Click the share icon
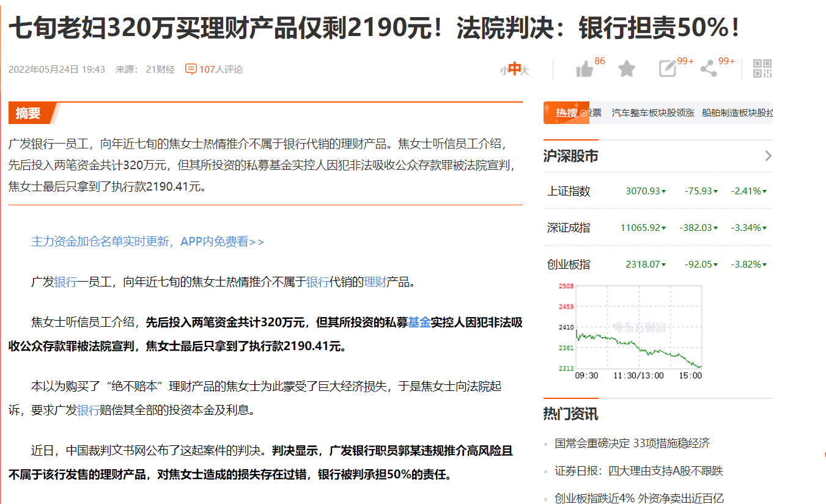This screenshot has height=504, width=826. tap(708, 69)
